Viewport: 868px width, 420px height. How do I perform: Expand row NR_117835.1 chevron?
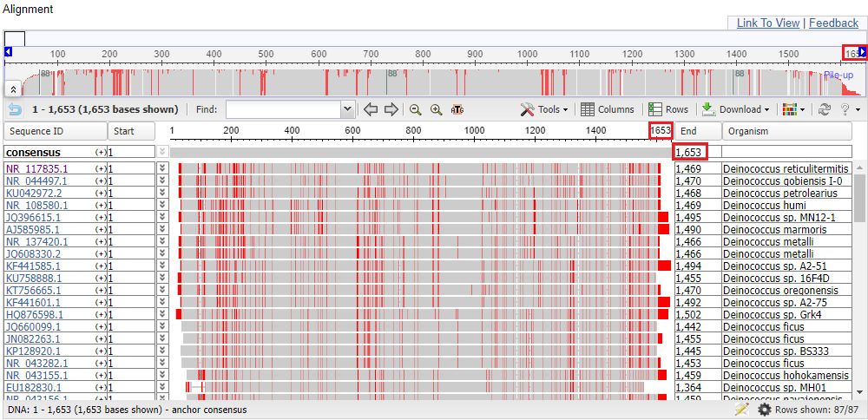click(x=162, y=168)
